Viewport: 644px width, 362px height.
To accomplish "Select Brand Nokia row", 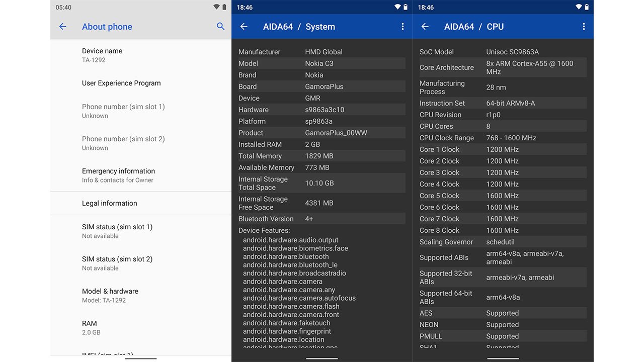I will coord(322,75).
